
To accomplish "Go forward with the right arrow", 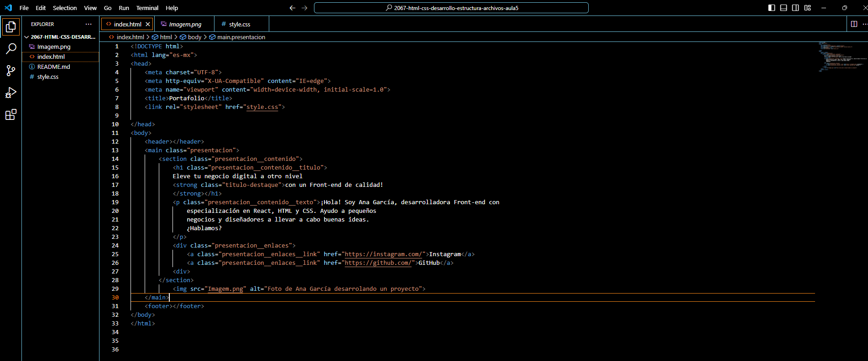I will 304,8.
